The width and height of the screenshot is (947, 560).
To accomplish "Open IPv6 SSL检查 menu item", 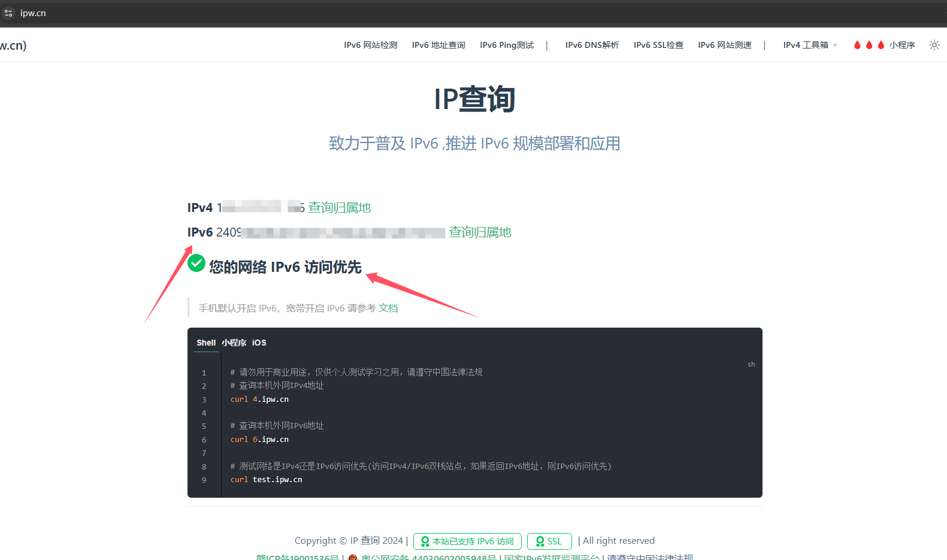I will click(x=658, y=45).
